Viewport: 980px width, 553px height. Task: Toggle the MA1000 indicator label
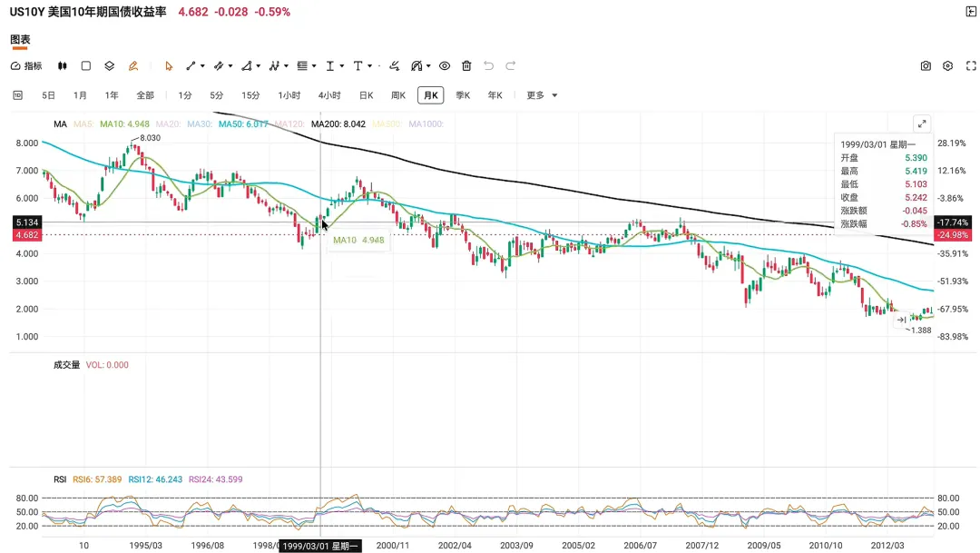click(x=426, y=123)
